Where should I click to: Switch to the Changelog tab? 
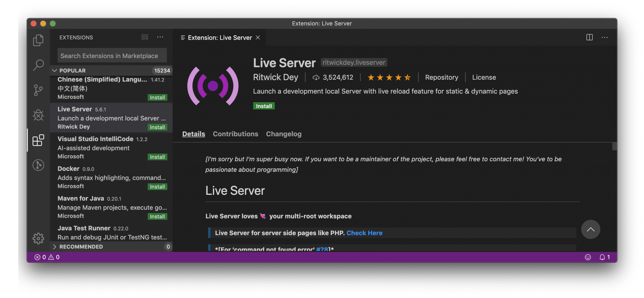[x=284, y=134]
